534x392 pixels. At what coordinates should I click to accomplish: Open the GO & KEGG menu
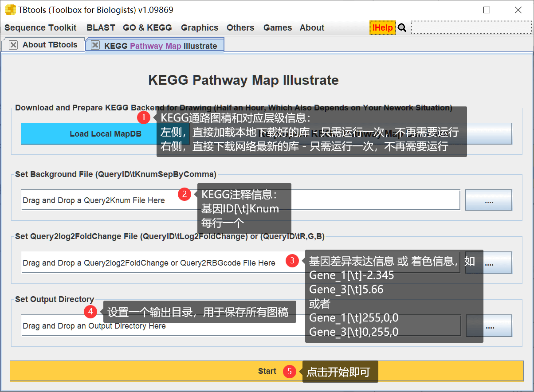tap(147, 27)
